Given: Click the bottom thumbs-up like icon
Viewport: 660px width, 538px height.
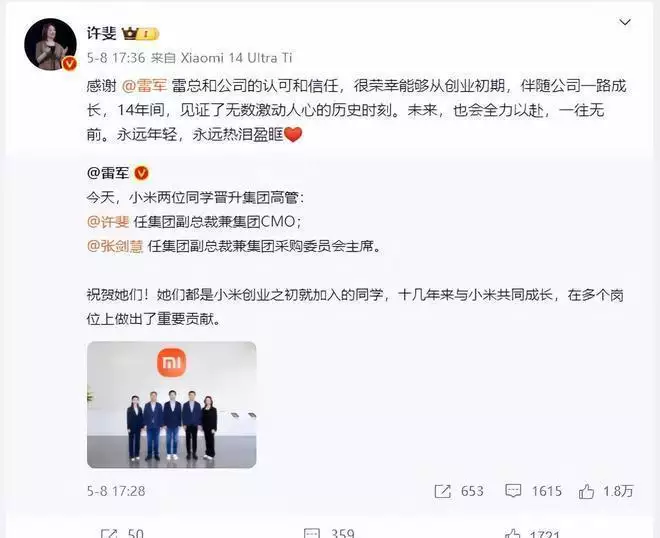Looking at the screenshot, I should (512, 533).
